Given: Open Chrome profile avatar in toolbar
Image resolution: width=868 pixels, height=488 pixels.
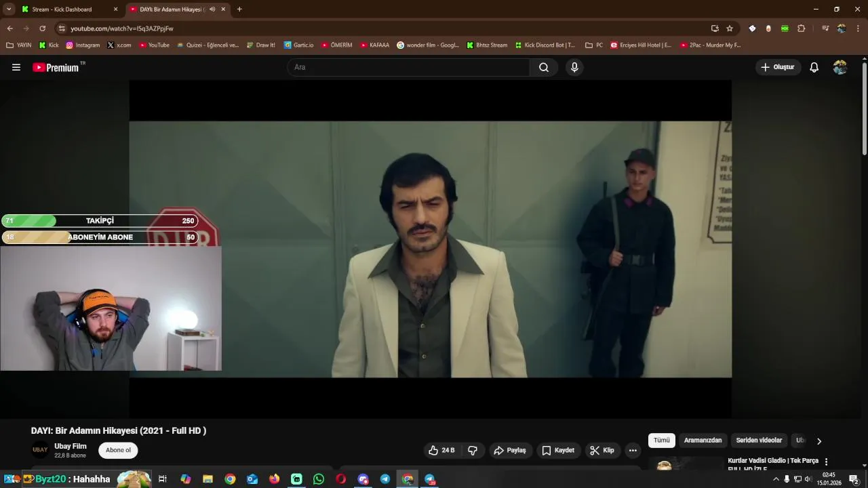Looking at the screenshot, I should click(x=842, y=28).
